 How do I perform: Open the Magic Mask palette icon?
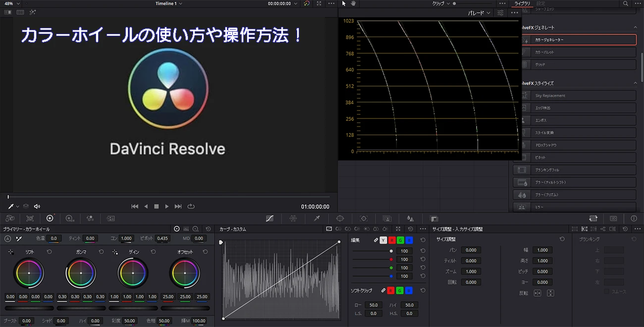[387, 218]
